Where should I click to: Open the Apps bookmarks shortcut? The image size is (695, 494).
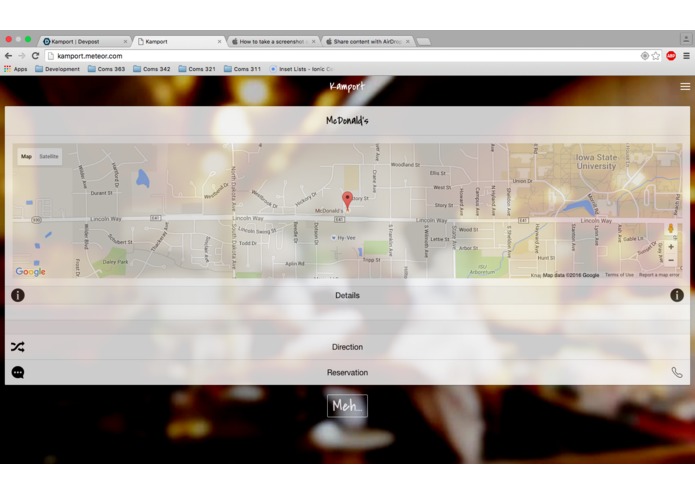(x=16, y=69)
